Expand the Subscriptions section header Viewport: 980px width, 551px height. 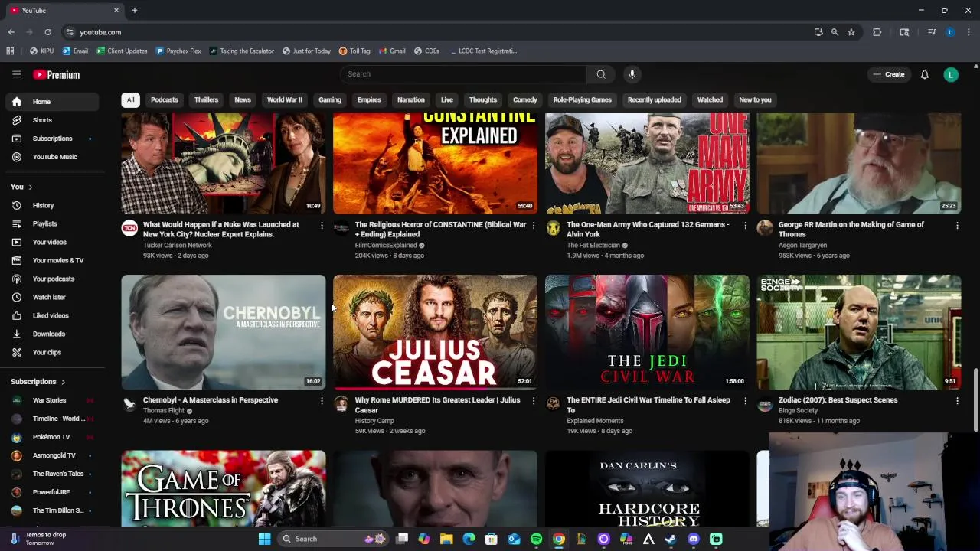(38, 381)
